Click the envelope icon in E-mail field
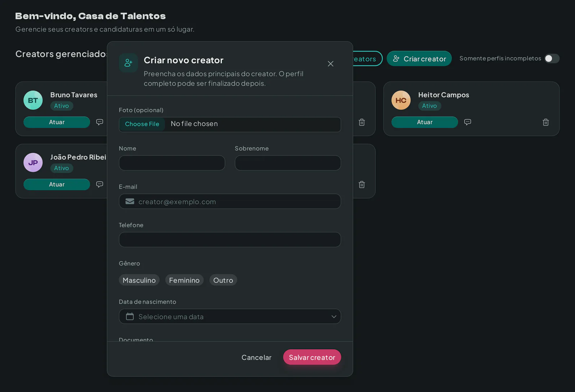Image resolution: width=575 pixels, height=392 pixels. tap(130, 202)
